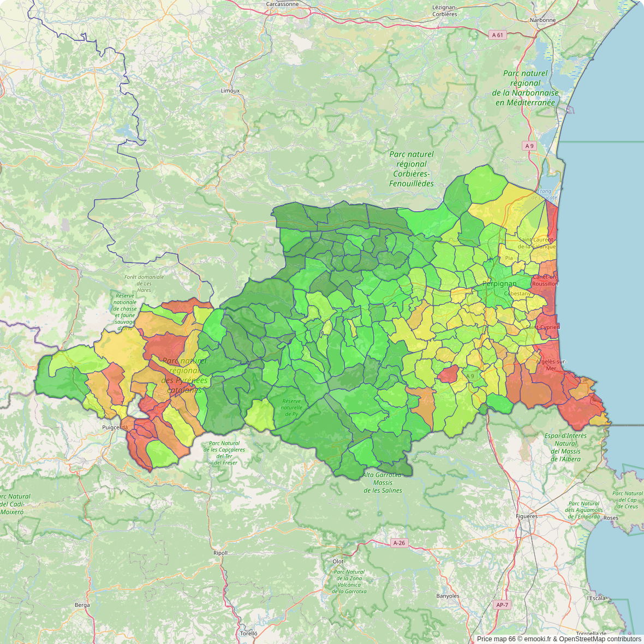The image size is (644, 644).
Task: Click the A-26 road shield near Olot
Action: point(399,543)
